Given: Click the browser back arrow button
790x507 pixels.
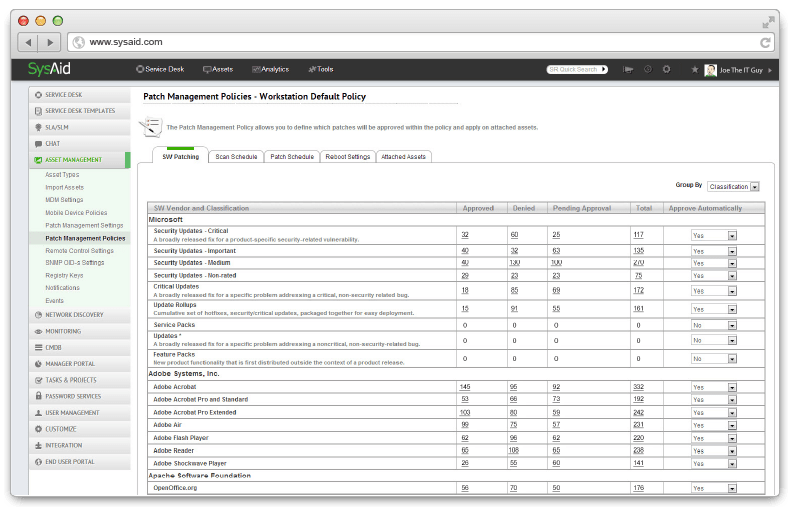Looking at the screenshot, I should pos(28,42).
